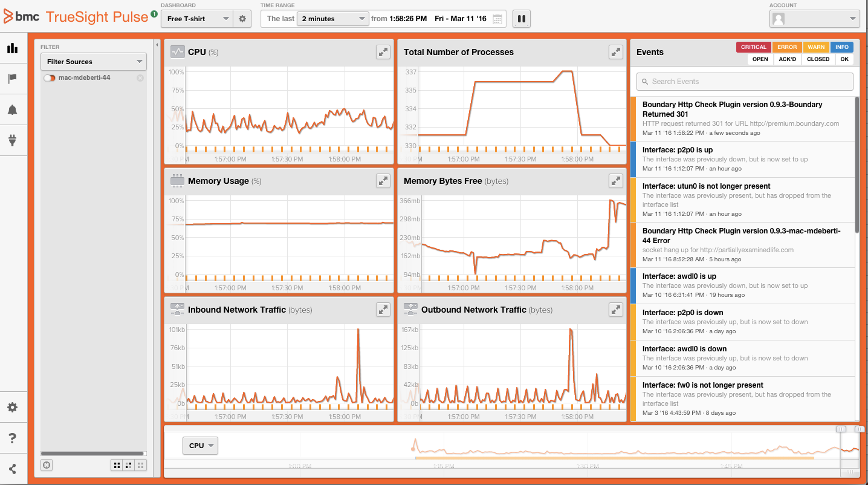Click the timeline right range handle

(860, 429)
